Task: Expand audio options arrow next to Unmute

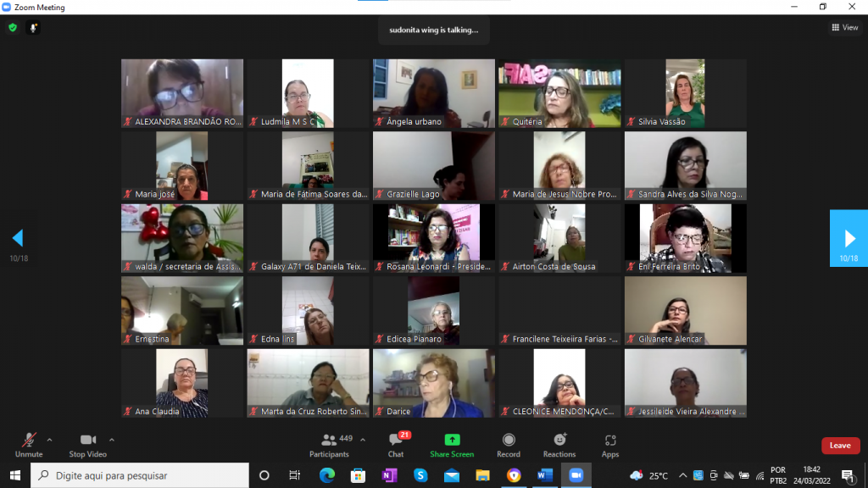Action: (x=49, y=440)
